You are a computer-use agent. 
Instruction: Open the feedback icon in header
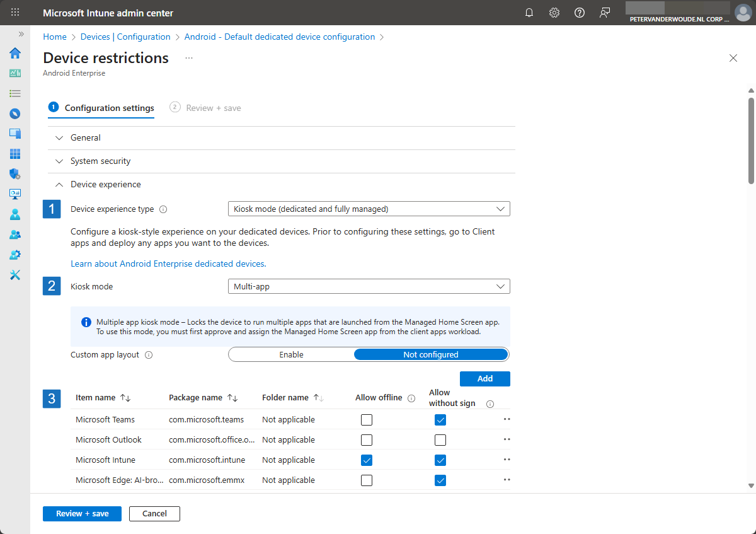[x=605, y=13]
